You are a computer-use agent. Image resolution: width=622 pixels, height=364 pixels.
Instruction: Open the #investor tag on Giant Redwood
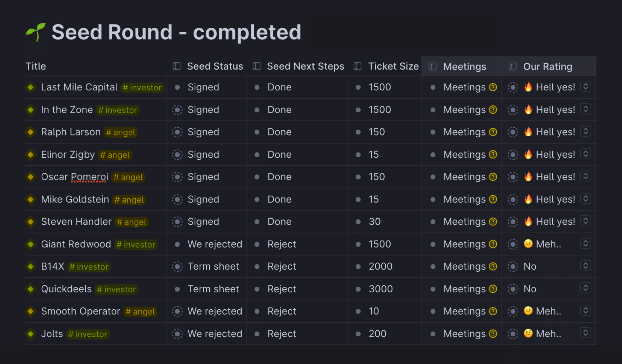(x=136, y=245)
